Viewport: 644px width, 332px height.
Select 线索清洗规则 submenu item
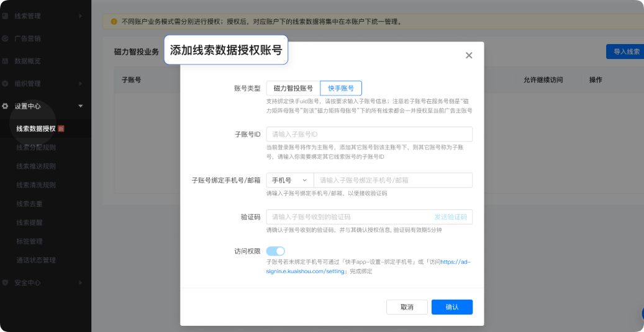(x=36, y=185)
